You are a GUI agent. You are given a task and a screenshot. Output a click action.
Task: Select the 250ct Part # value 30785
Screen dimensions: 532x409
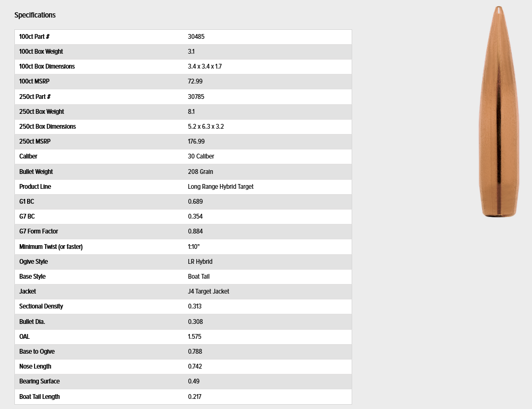196,97
